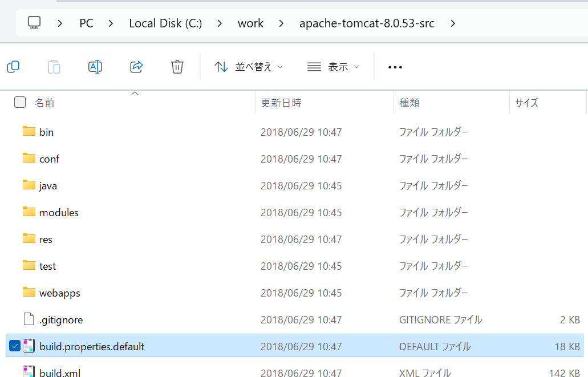
Task: Click the Rename toolbar icon
Action: click(95, 67)
